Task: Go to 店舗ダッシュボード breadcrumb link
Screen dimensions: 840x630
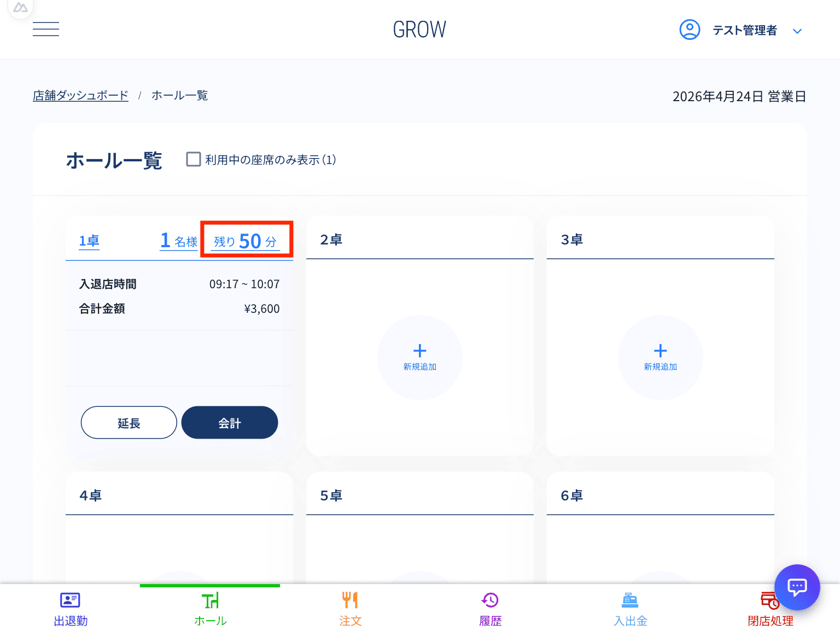Action: click(80, 96)
